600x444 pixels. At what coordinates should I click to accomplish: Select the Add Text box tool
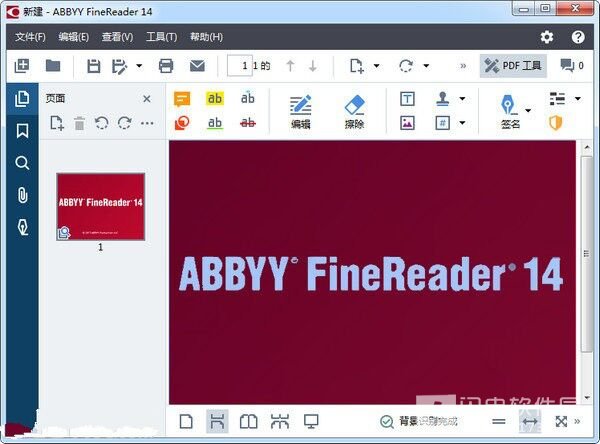[x=407, y=99]
